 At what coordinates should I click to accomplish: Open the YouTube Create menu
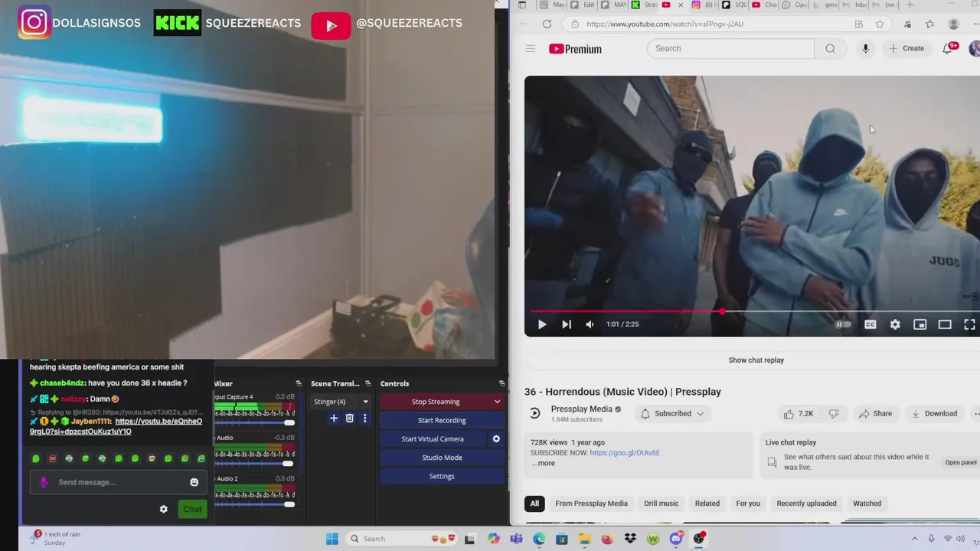(x=906, y=48)
